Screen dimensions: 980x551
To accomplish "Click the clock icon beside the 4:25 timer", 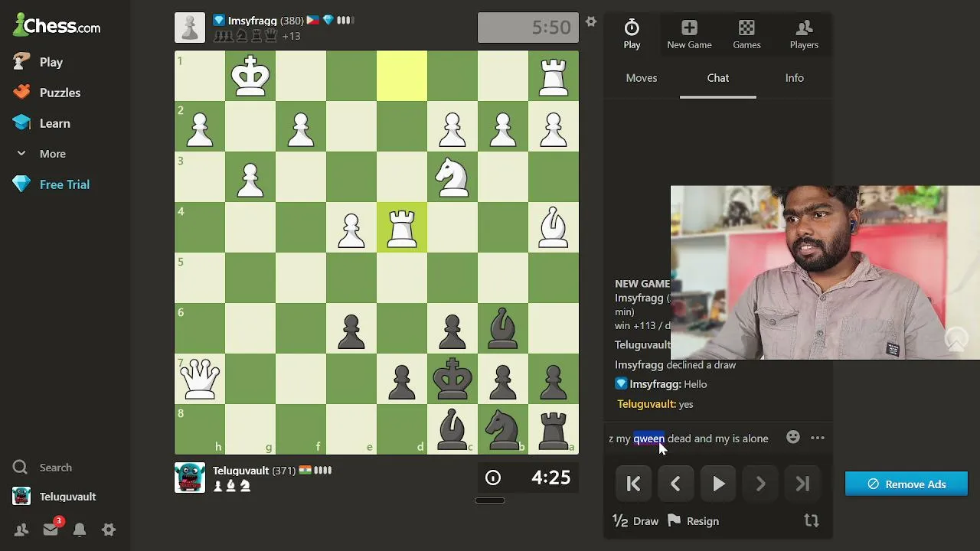I will pos(493,478).
